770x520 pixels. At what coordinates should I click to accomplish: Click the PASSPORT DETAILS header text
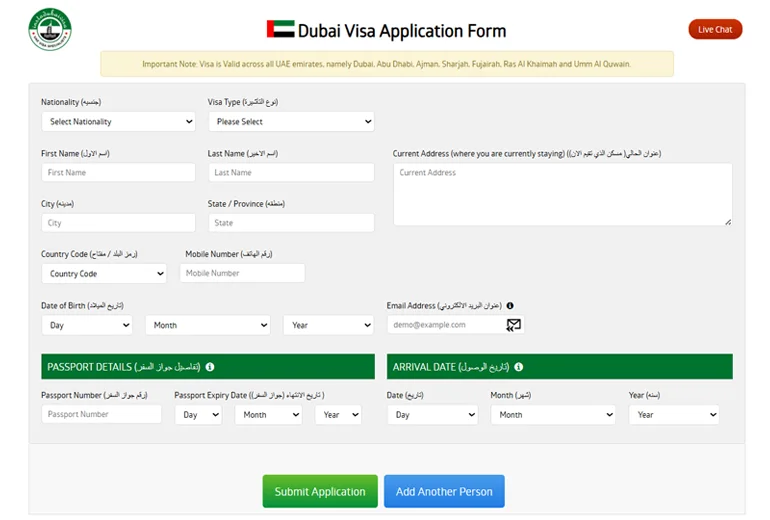coord(123,367)
